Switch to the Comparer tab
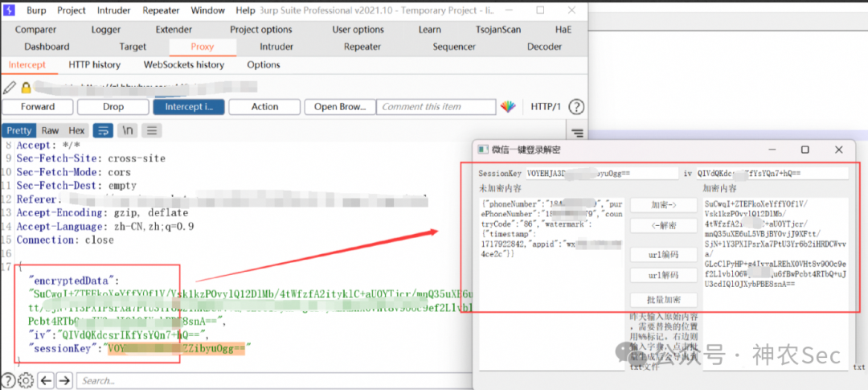The image size is (868, 390). pyautogui.click(x=36, y=30)
